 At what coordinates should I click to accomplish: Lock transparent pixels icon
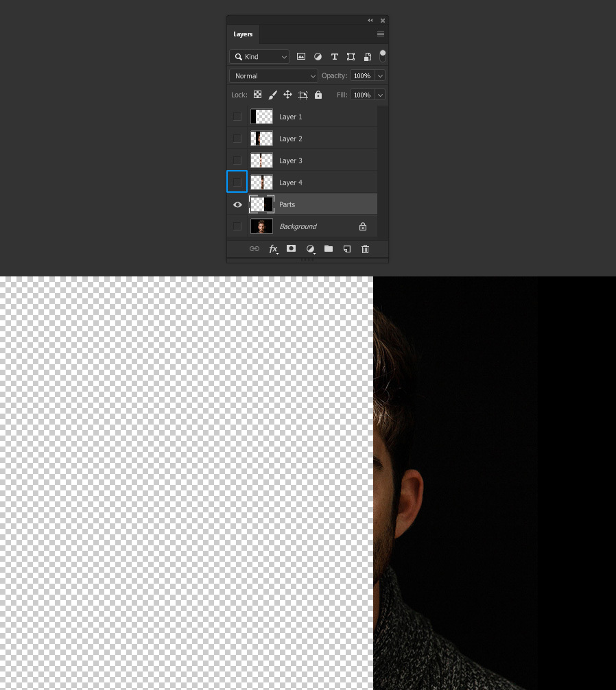click(257, 95)
